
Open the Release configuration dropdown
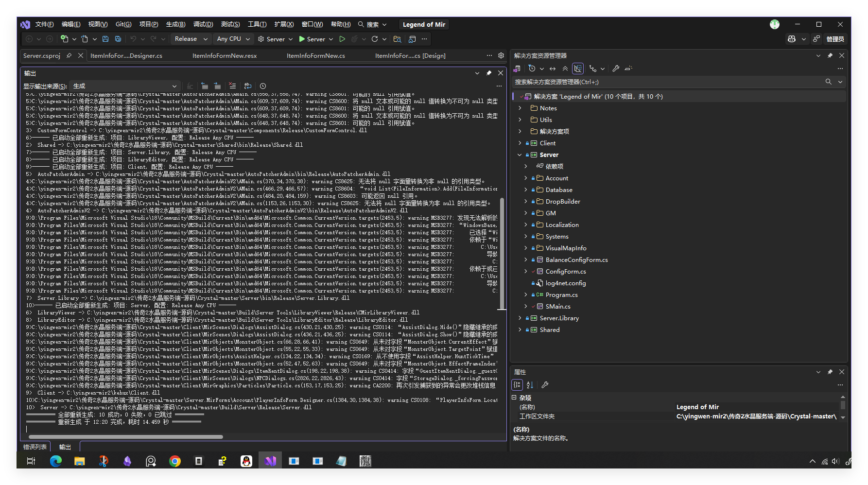191,39
